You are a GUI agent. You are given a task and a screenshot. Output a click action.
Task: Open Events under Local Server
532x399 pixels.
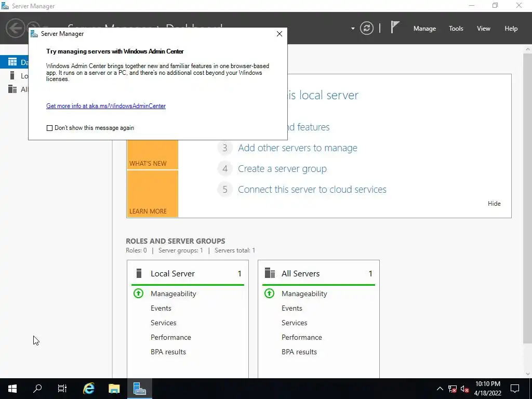161,308
